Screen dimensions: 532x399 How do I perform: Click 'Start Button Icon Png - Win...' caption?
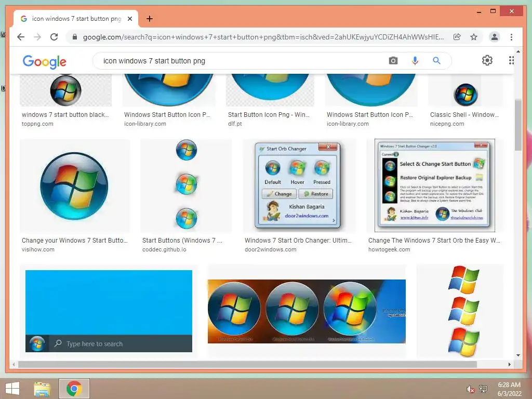[x=269, y=115]
